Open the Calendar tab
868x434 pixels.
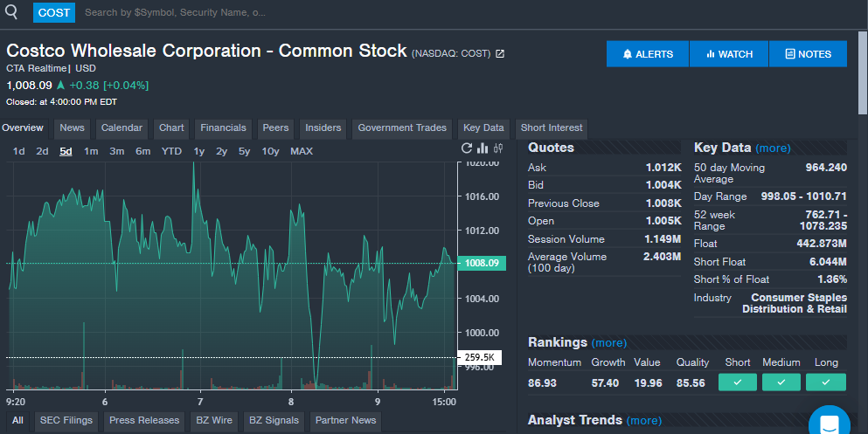[x=122, y=127]
